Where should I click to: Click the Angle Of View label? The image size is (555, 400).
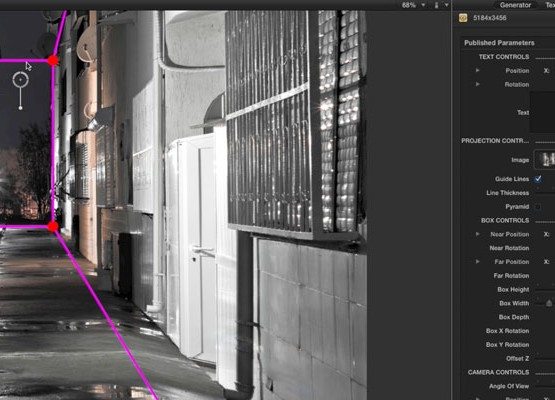click(x=509, y=386)
